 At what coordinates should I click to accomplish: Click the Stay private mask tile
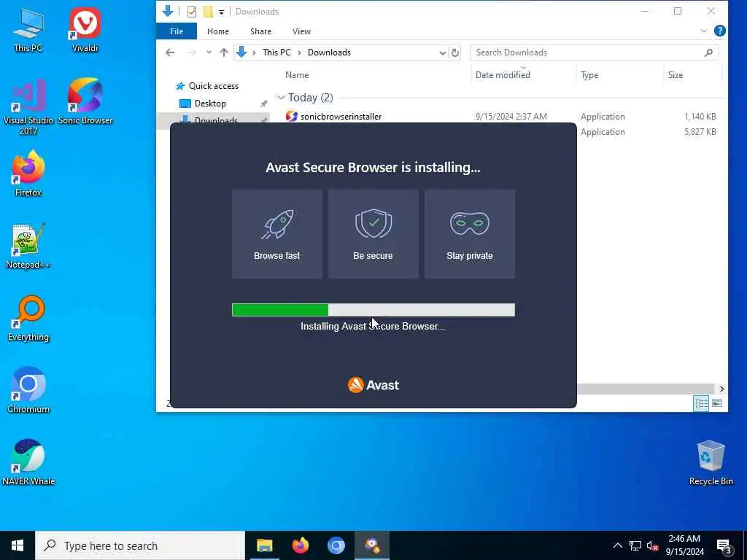point(469,234)
